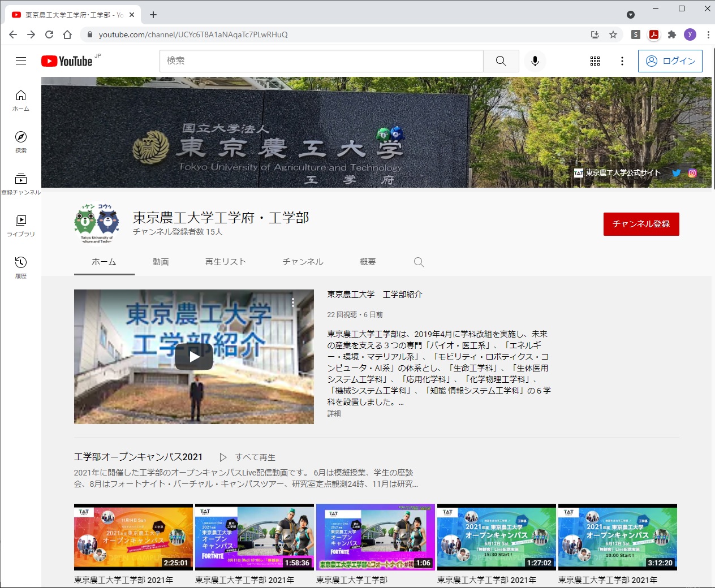Click すべて再生 play all

[248, 457]
